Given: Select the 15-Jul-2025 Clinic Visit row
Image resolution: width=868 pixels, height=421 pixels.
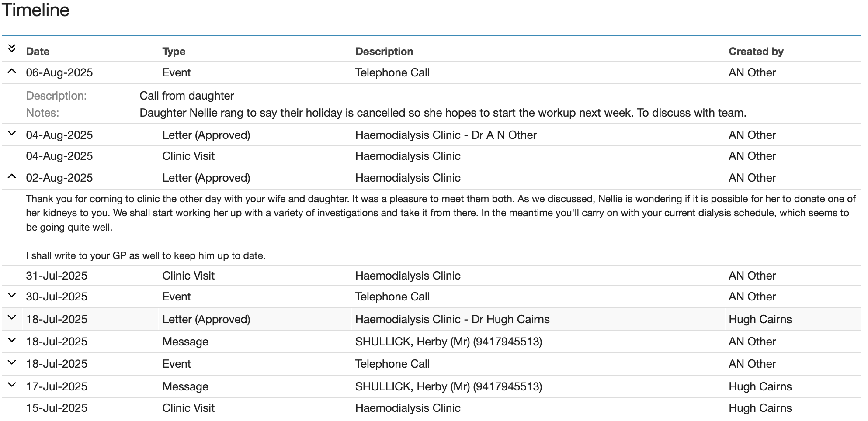Looking at the screenshot, I should tap(188, 408).
